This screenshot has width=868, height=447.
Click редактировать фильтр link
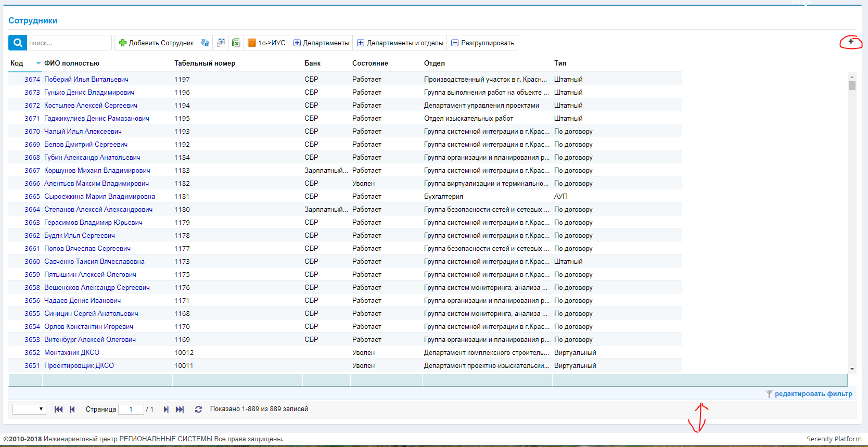point(813,393)
